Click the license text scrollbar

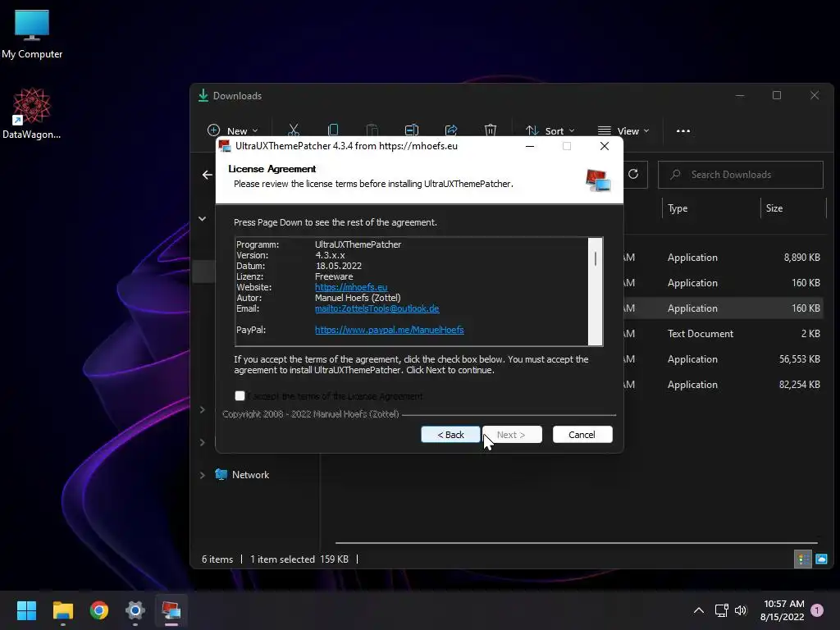[596, 291]
